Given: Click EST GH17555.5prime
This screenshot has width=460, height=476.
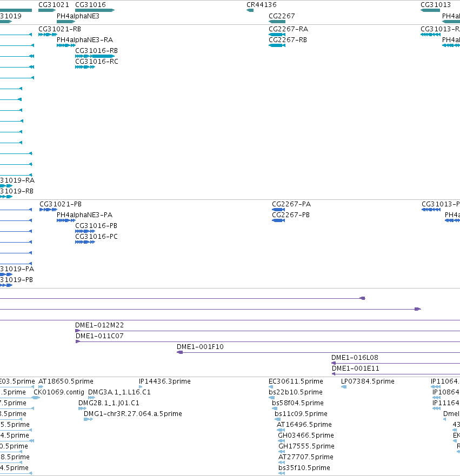Looking at the screenshot, I should click(306, 446).
